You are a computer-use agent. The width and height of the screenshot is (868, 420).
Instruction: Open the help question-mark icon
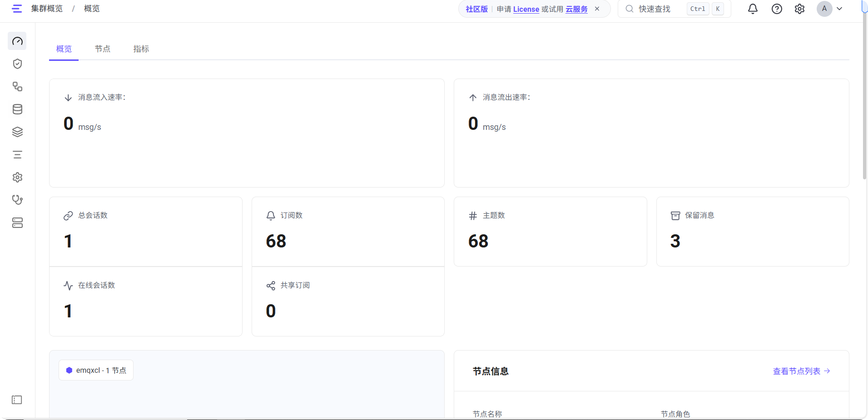click(x=776, y=9)
